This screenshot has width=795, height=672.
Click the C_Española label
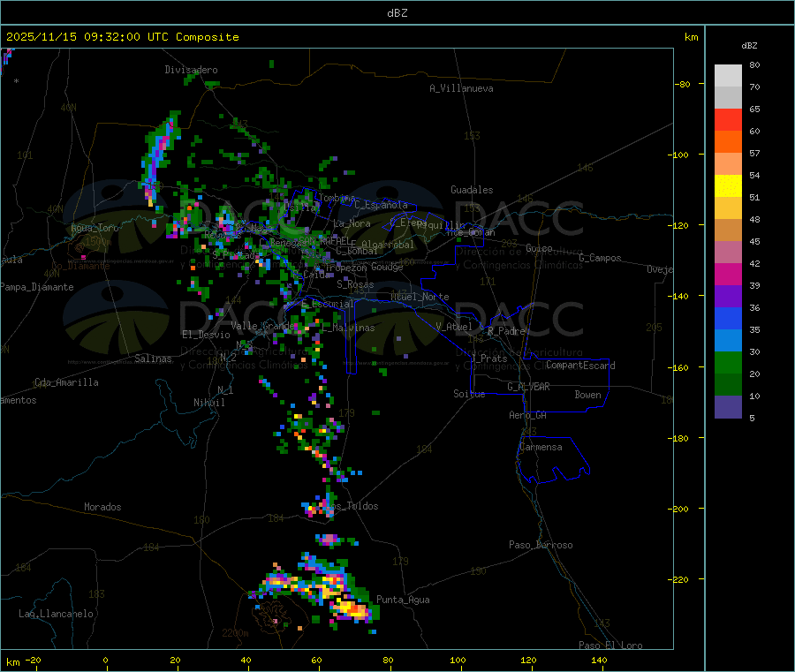(381, 205)
